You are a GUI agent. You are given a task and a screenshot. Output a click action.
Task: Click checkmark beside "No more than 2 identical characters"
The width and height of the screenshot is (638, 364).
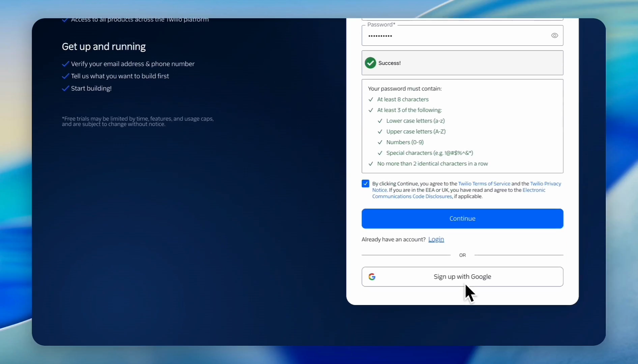[371, 164]
